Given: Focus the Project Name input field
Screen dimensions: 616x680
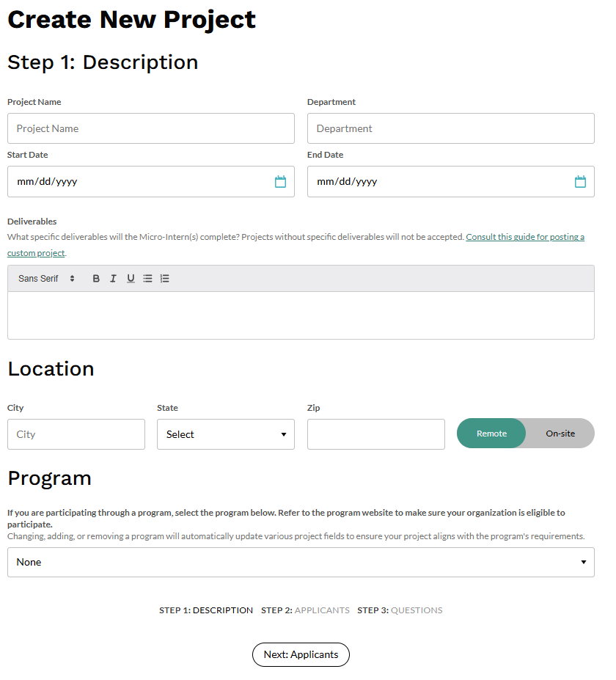Looking at the screenshot, I should (151, 128).
